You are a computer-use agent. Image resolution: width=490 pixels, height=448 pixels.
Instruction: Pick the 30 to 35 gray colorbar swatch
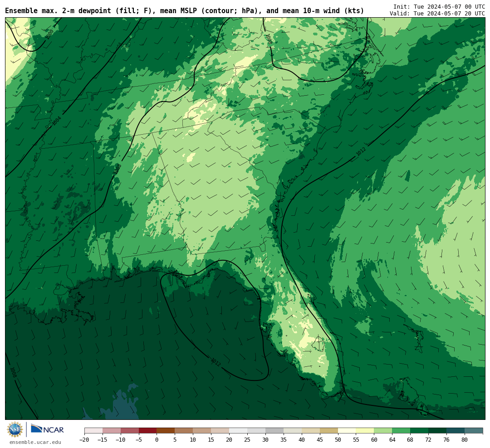point(274,431)
